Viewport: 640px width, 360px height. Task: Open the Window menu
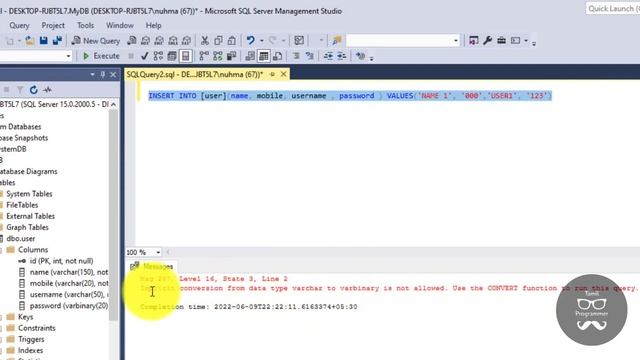[x=120, y=25]
